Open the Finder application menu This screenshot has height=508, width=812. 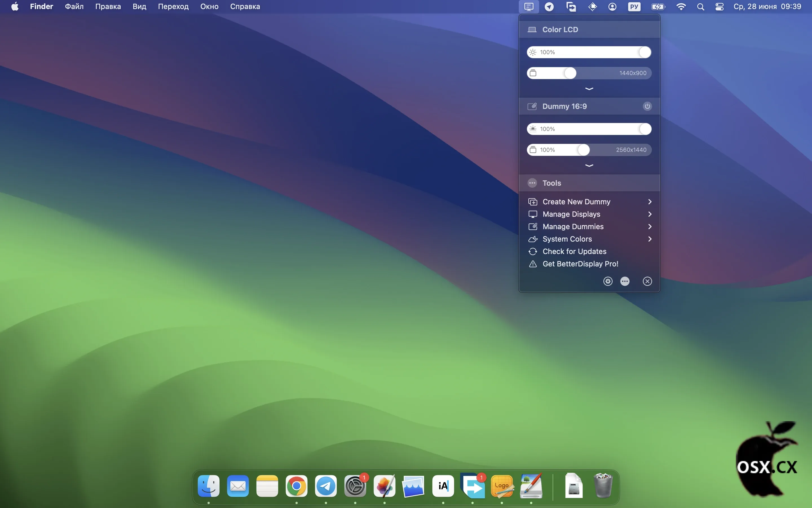coord(42,7)
